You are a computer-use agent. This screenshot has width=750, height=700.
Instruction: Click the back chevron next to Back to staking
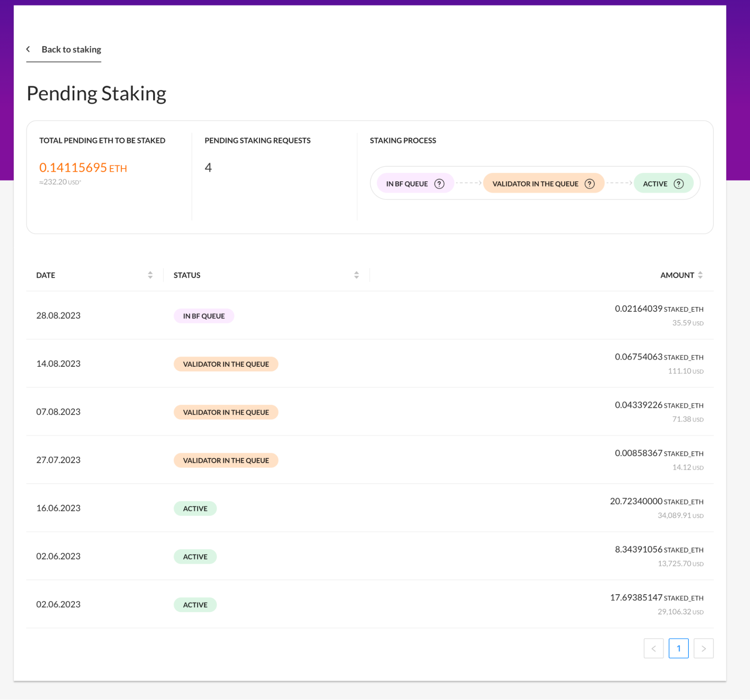pos(28,49)
